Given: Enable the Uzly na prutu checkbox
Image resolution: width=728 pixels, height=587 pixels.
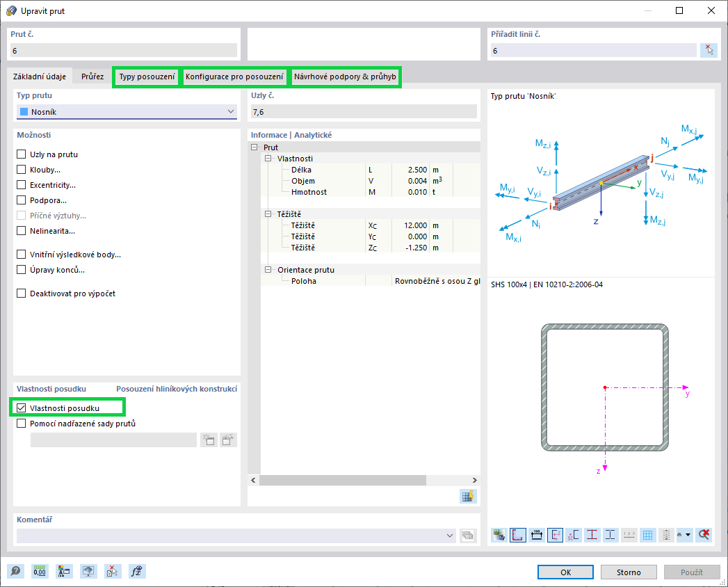Looking at the screenshot, I should coord(21,154).
